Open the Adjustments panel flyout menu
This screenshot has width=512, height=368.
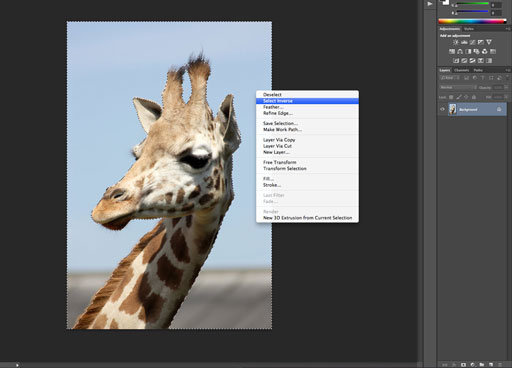coord(507,29)
